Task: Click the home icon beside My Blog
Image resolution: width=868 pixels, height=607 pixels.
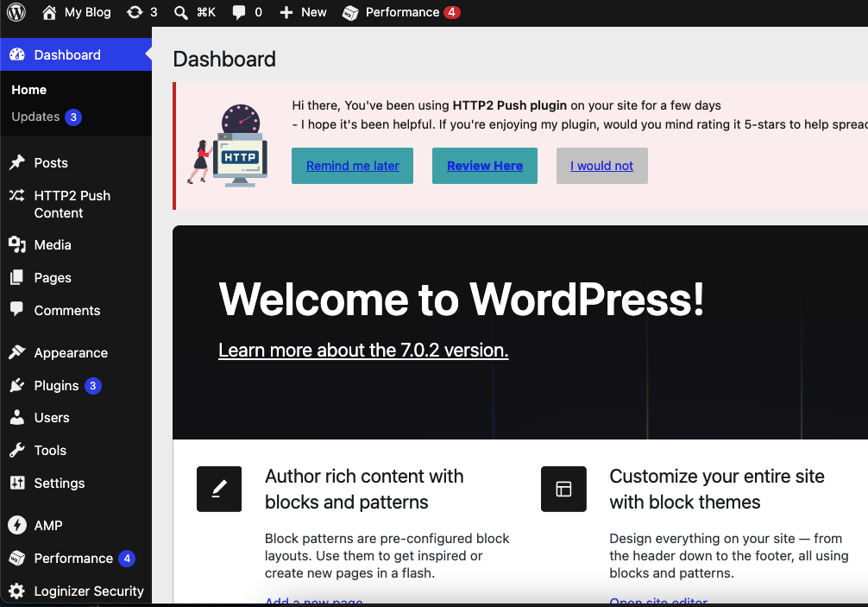Action: coord(48,12)
